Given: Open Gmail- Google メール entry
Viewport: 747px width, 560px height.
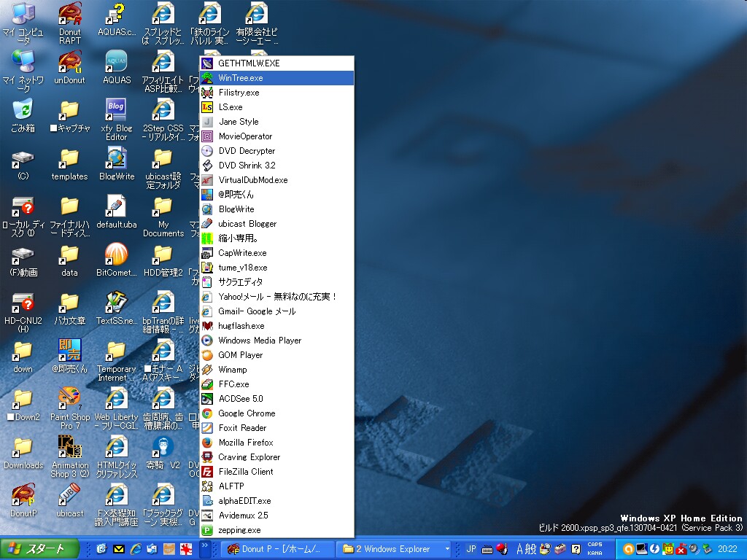Looking at the screenshot, I should [276, 311].
